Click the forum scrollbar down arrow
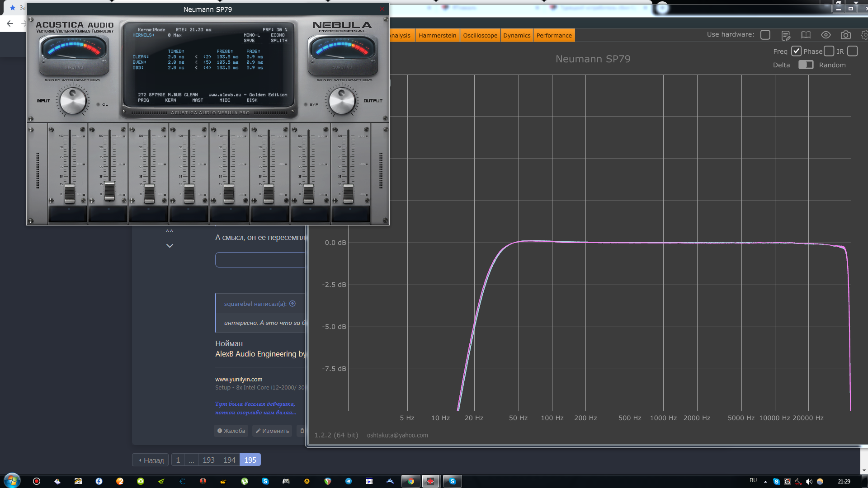The width and height of the screenshot is (868, 488). click(864, 470)
